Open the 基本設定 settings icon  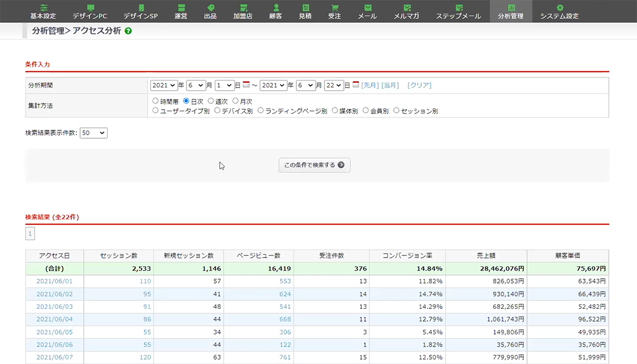[43, 8]
